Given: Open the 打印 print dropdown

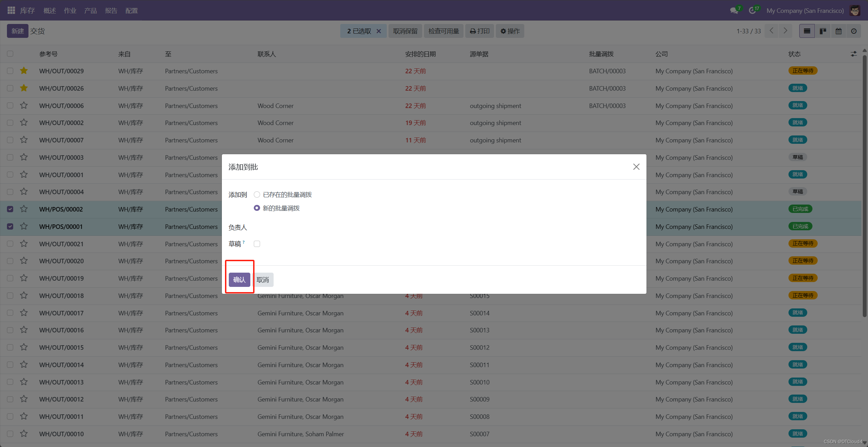Looking at the screenshot, I should coord(479,31).
